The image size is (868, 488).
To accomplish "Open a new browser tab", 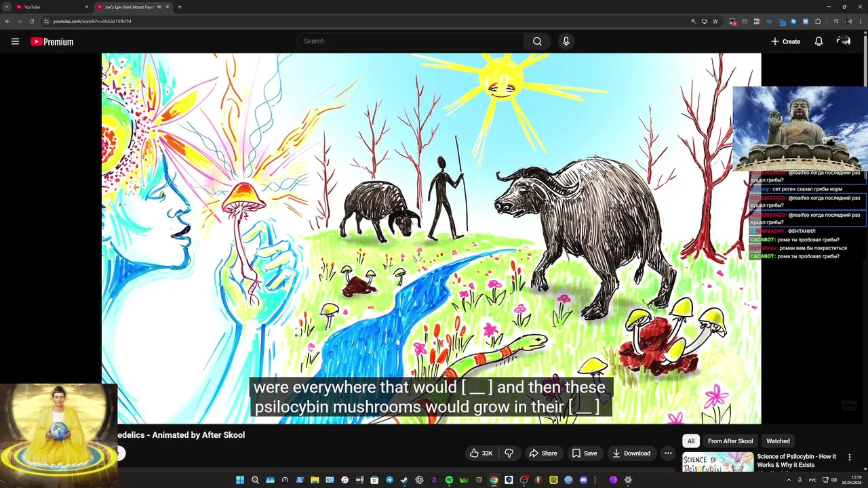I will (x=179, y=7).
